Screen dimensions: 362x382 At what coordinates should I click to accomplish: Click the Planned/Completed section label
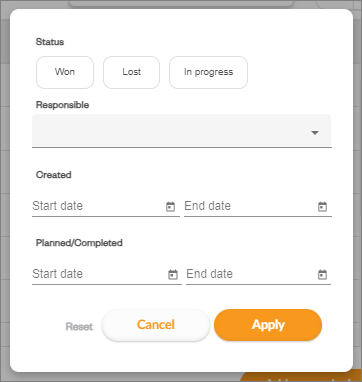tap(79, 243)
